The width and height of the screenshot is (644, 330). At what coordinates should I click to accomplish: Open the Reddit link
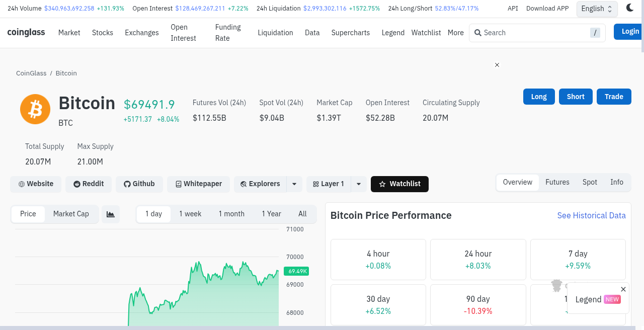click(89, 184)
